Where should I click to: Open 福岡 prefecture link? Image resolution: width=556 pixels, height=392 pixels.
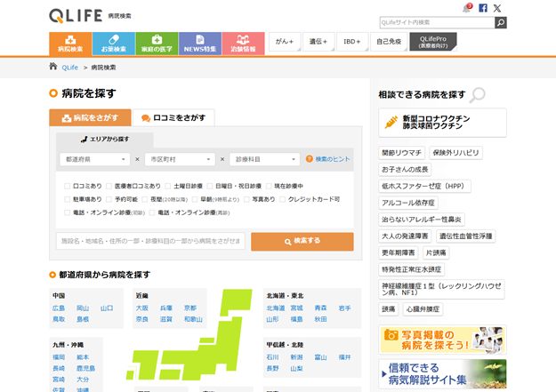[x=59, y=357]
